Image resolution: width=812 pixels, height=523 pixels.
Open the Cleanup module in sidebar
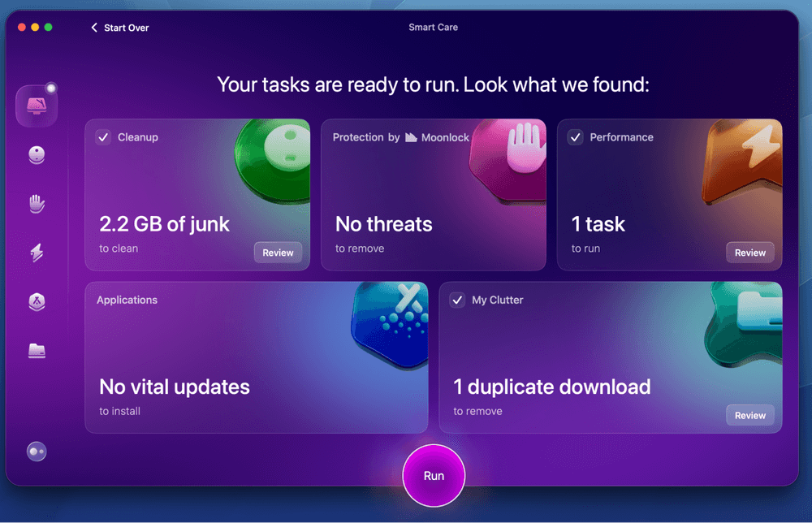[x=37, y=155]
